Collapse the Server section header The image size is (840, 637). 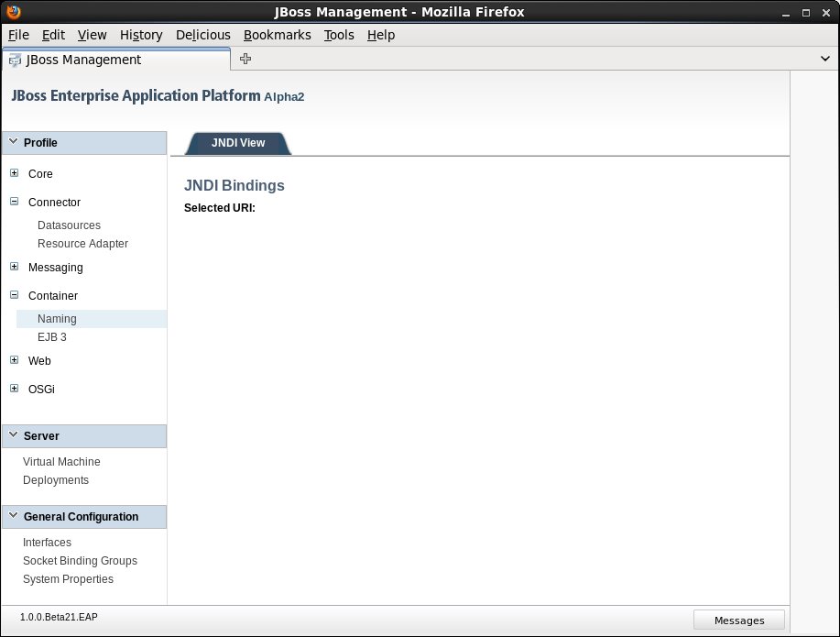coord(84,436)
